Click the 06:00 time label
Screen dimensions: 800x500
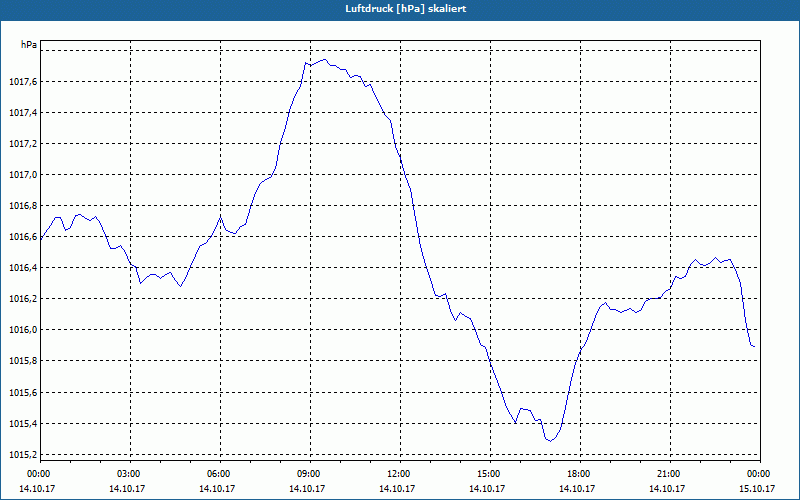220,474
